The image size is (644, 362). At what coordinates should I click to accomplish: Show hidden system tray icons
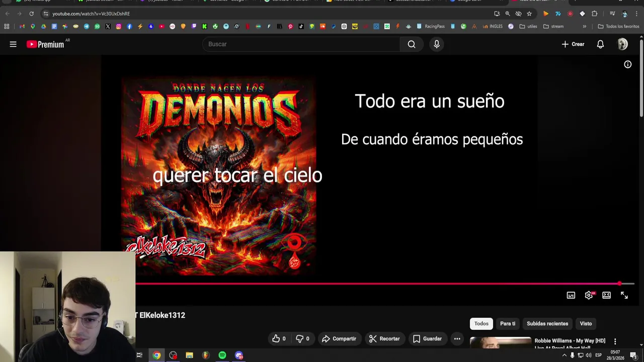(564, 355)
